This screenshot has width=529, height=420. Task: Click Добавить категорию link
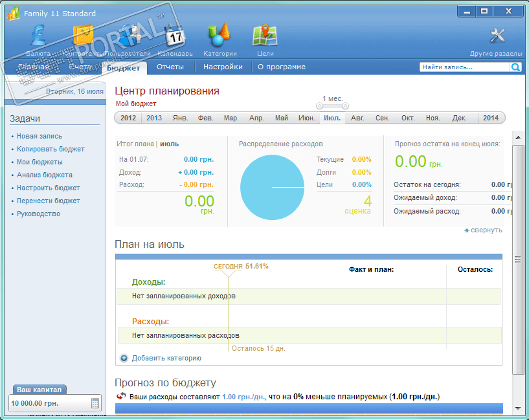(166, 358)
